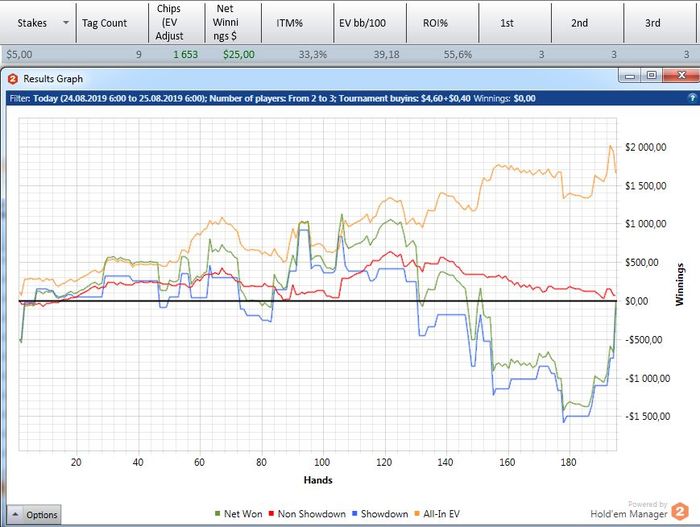Toggle the Showdown legend series
The image size is (700, 527).
click(x=380, y=514)
